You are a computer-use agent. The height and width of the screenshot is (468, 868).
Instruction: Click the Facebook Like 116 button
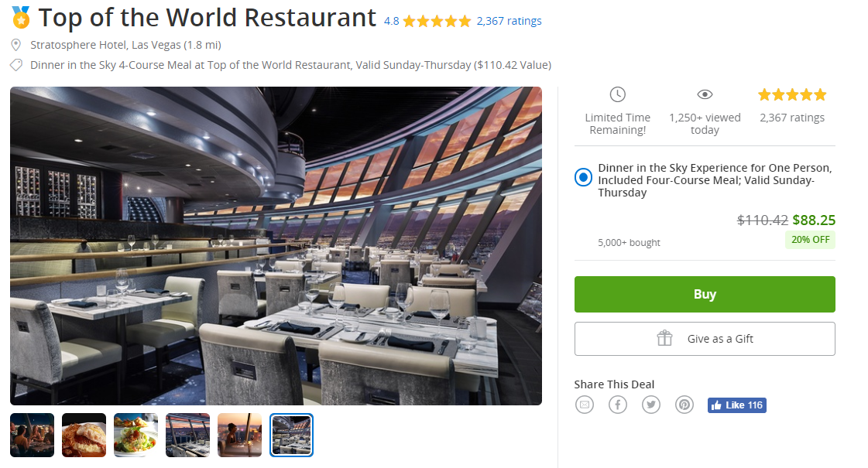click(737, 405)
